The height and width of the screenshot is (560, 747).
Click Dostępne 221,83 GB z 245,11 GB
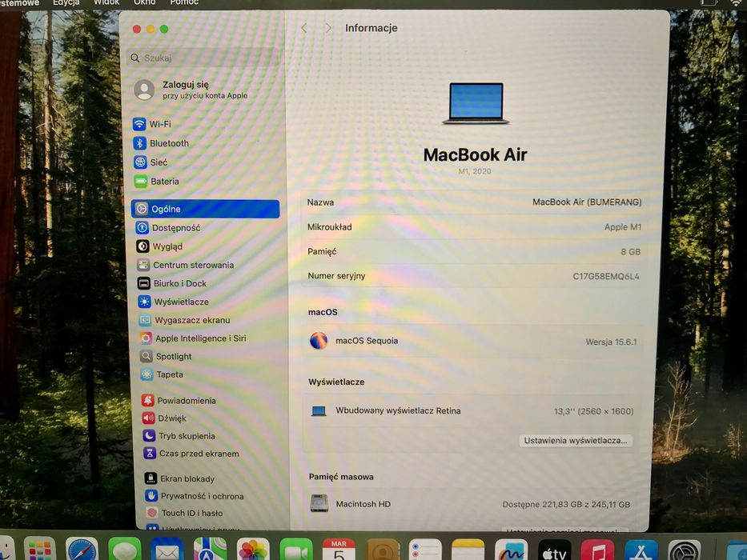coord(566,504)
